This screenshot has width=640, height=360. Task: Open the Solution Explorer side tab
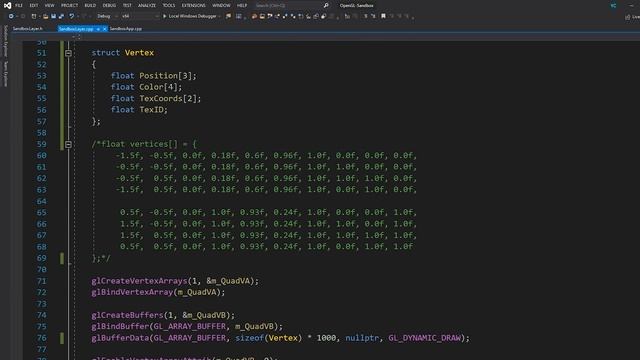pyautogui.click(x=5, y=41)
